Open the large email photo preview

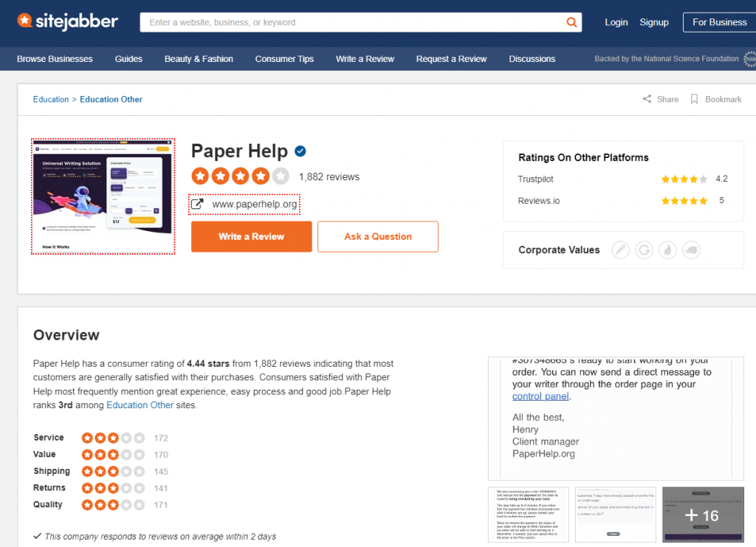[616, 419]
